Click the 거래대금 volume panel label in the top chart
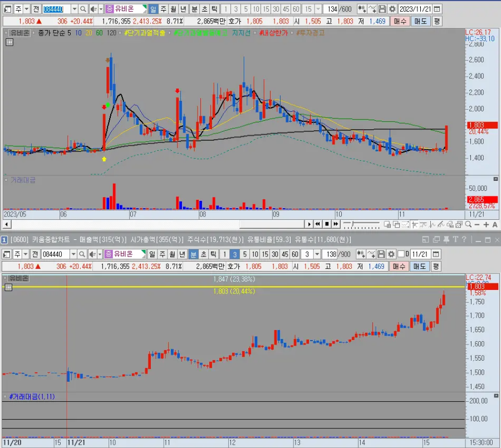Screen dimensions: 501x448 23,180
